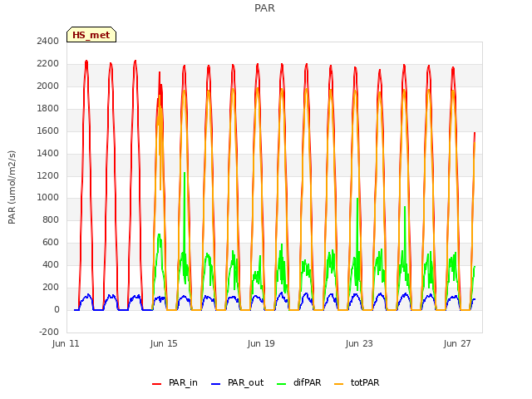
Task: Click the y-axis title PAR (umol/m2/s)
Action: pos(12,187)
